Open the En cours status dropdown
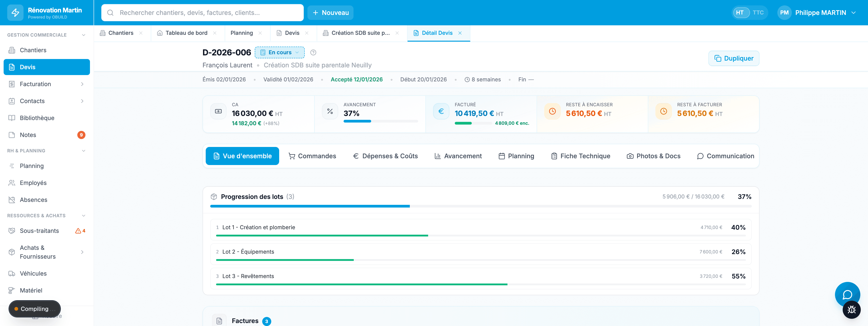The height and width of the screenshot is (326, 868). point(280,53)
